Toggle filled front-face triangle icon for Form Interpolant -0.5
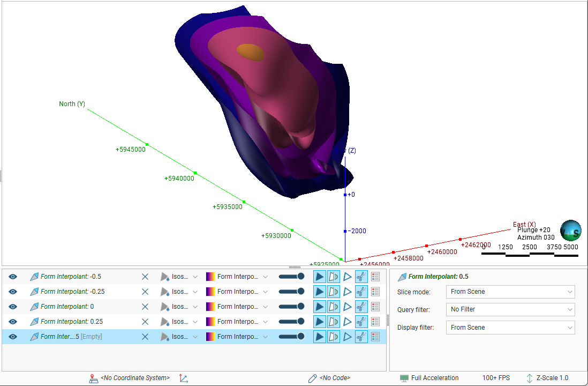Screen dimensions: 588x386 point(319,277)
